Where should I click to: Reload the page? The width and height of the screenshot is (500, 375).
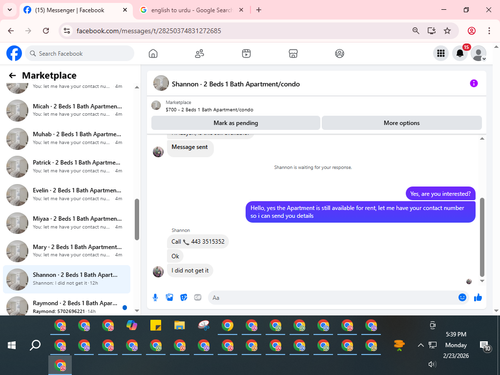click(46, 31)
